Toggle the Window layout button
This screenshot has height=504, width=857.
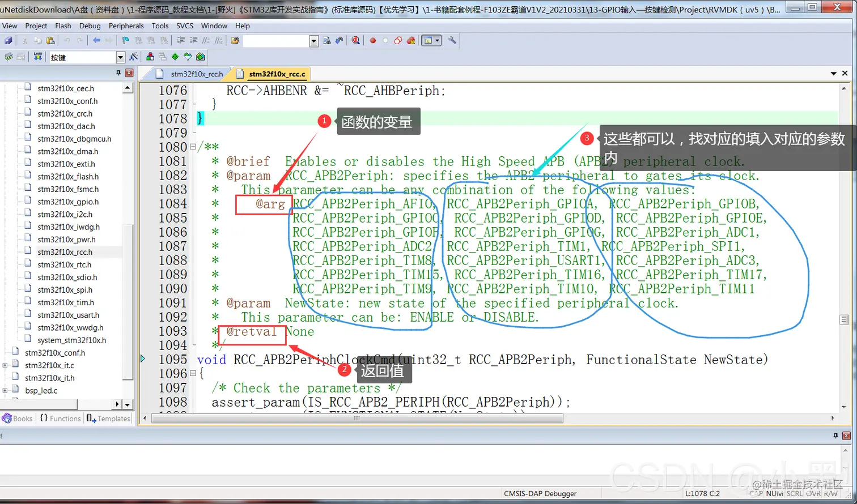tap(428, 41)
